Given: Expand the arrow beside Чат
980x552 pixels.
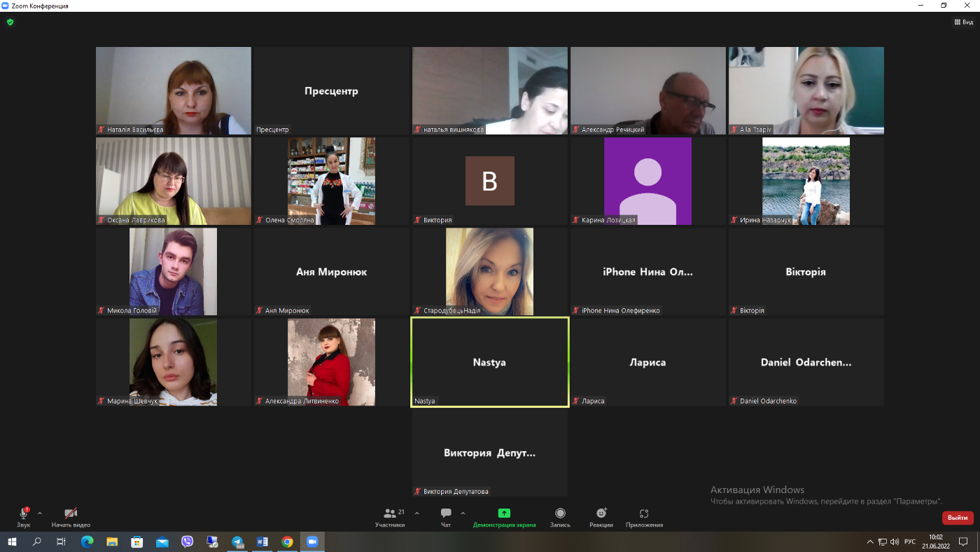Looking at the screenshot, I should pyautogui.click(x=463, y=513).
